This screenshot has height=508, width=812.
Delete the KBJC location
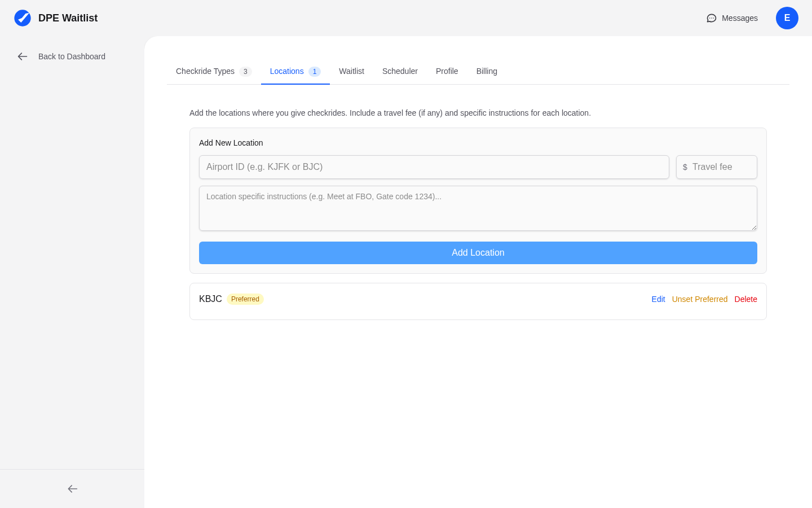coord(745,299)
